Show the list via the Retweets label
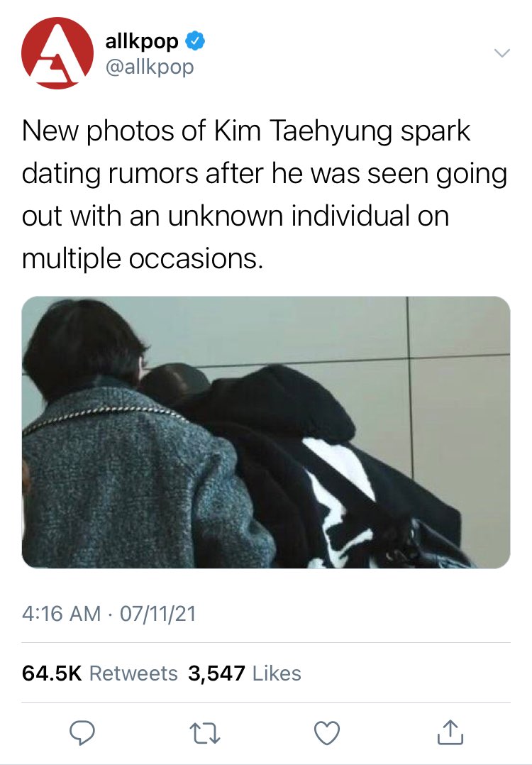 click(133, 673)
